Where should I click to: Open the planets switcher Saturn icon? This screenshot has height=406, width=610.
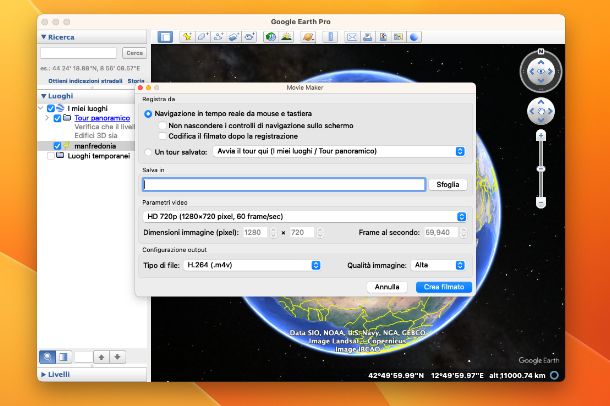coord(308,37)
